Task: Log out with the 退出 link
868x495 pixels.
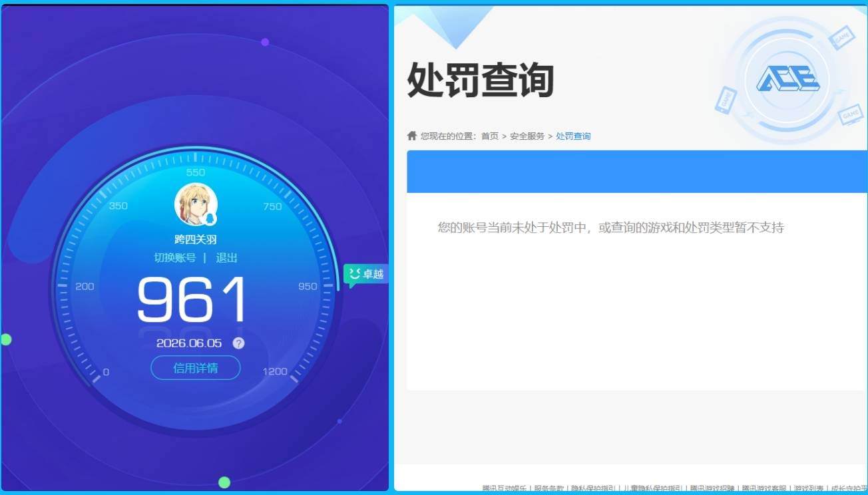Action: pos(227,257)
